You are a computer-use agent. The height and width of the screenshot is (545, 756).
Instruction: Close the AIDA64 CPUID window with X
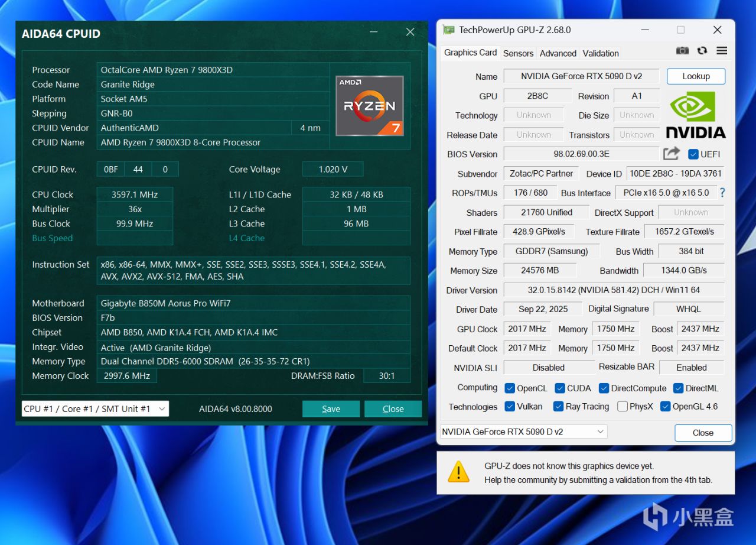pyautogui.click(x=410, y=33)
